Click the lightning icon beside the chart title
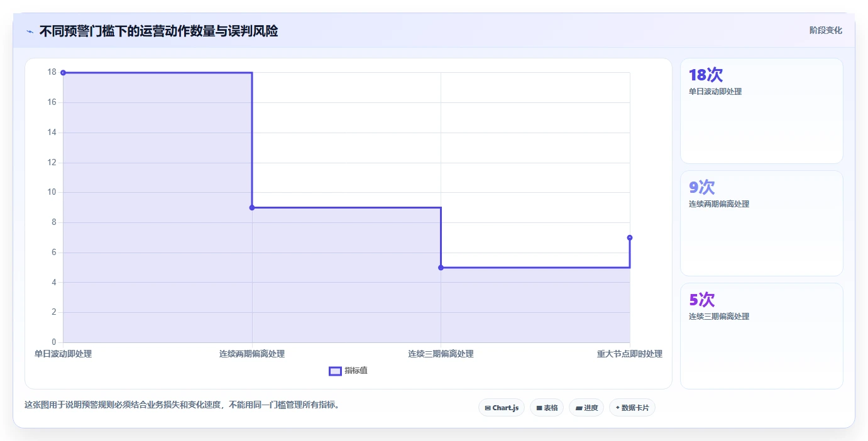The width and height of the screenshot is (868, 441). (x=30, y=31)
